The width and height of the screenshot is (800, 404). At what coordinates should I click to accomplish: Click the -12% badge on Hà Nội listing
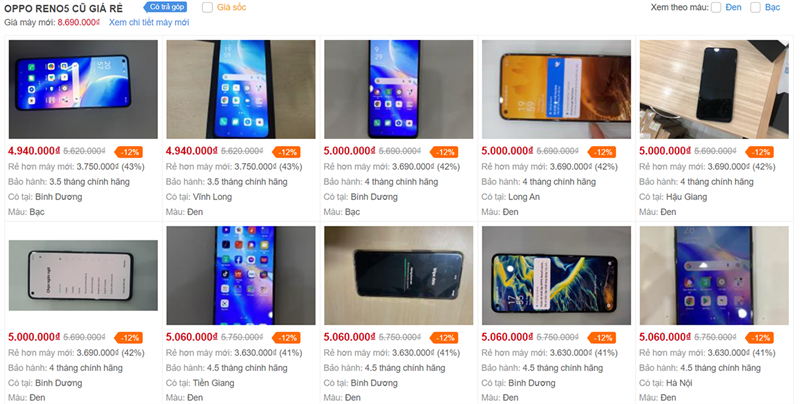tap(760, 338)
